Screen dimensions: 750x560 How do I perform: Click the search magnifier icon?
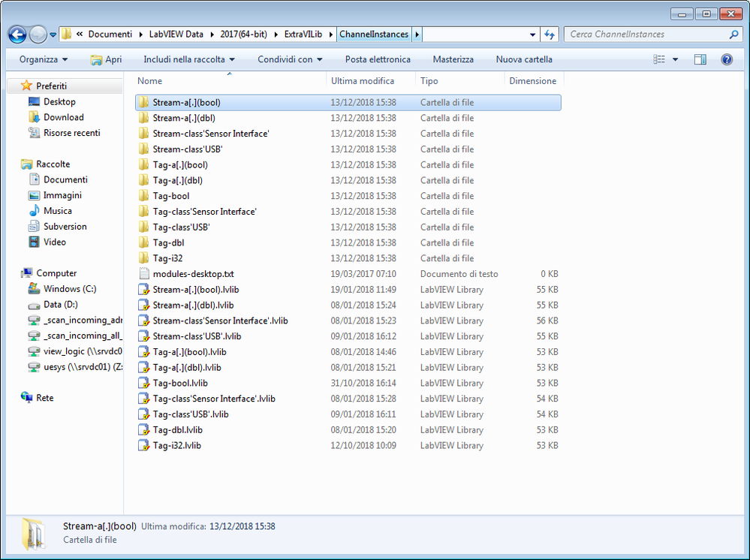(733, 35)
